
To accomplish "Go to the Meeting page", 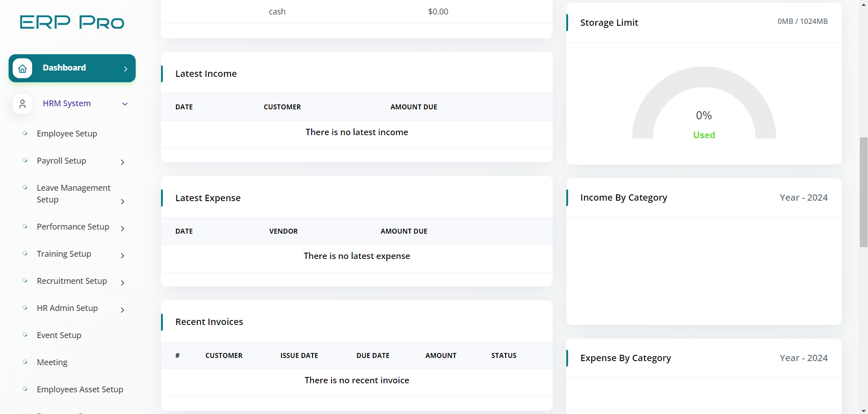I will pyautogui.click(x=52, y=362).
